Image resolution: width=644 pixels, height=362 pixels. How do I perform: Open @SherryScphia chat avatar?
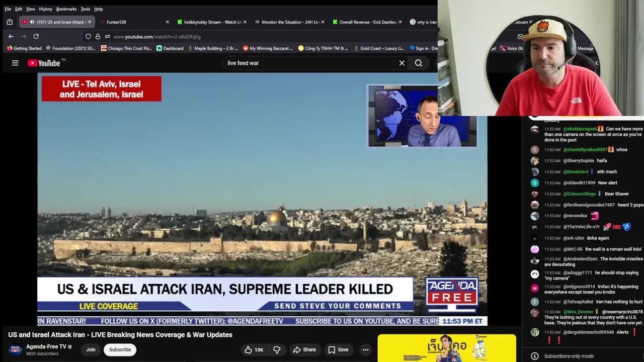coord(534,160)
